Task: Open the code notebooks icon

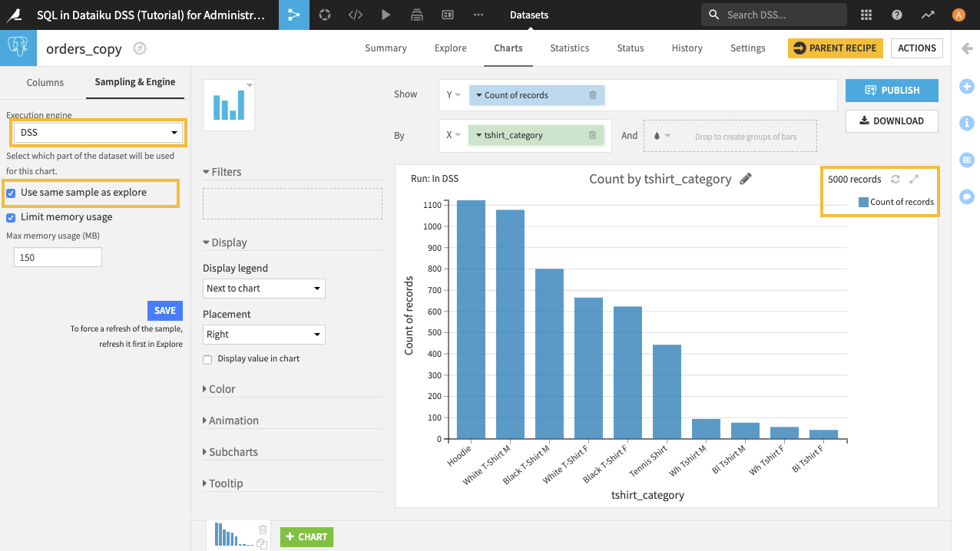Action: pos(355,15)
